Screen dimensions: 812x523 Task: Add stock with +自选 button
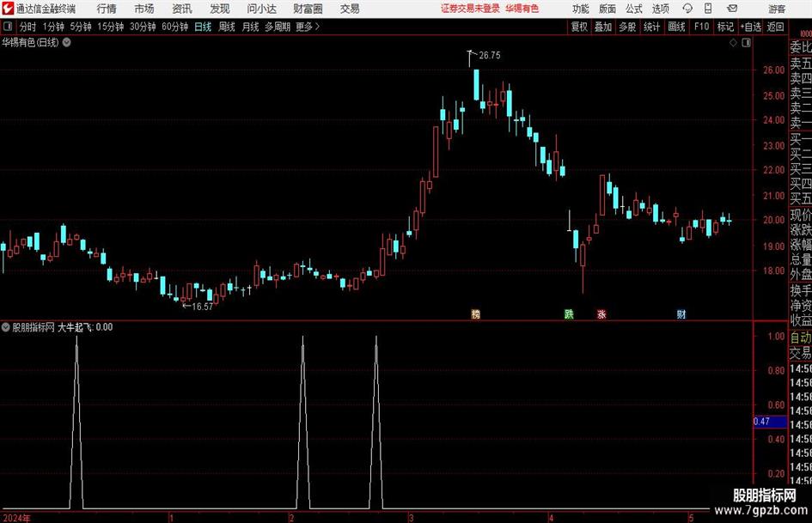click(750, 27)
